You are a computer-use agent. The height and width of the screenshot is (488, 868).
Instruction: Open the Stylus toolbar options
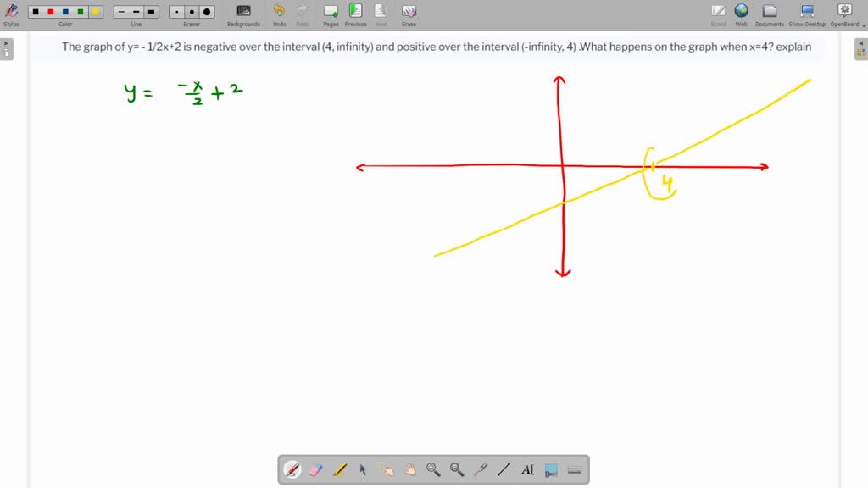click(x=11, y=15)
